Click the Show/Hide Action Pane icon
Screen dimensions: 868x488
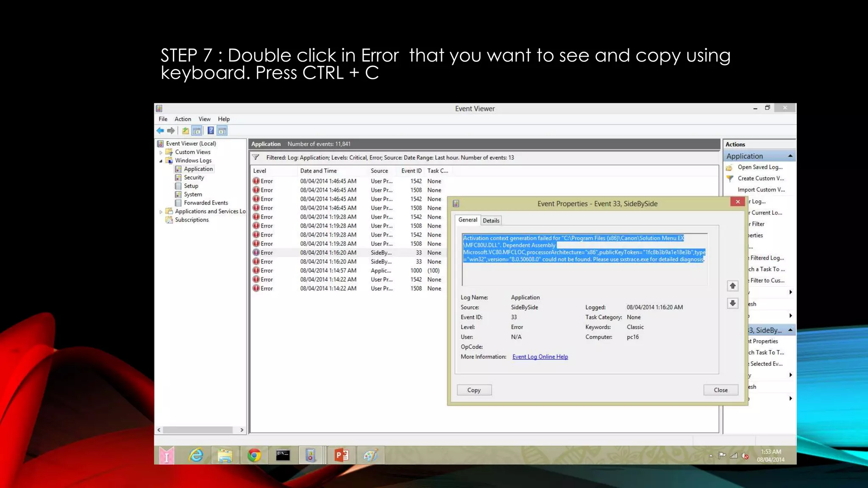pyautogui.click(x=222, y=130)
